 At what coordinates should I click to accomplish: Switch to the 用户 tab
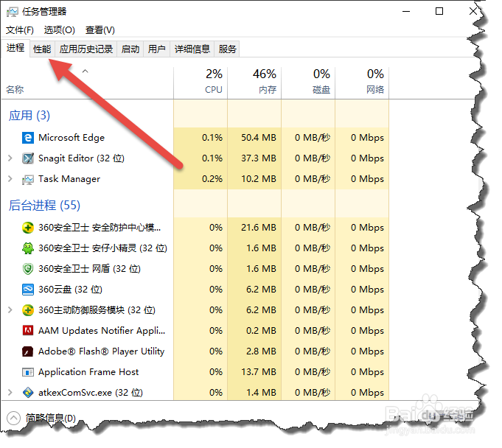pos(157,49)
